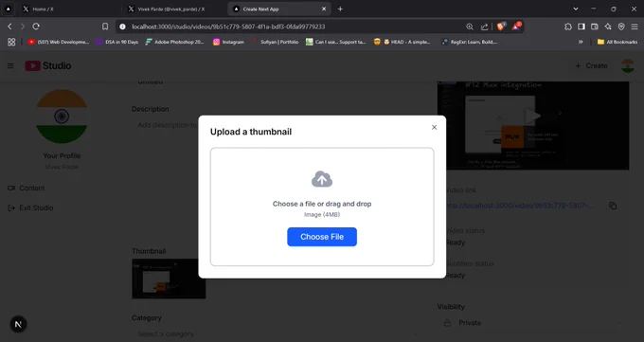The image size is (644, 342).
Task: Click the Brave Rewards triangle icon
Action: tap(516, 27)
